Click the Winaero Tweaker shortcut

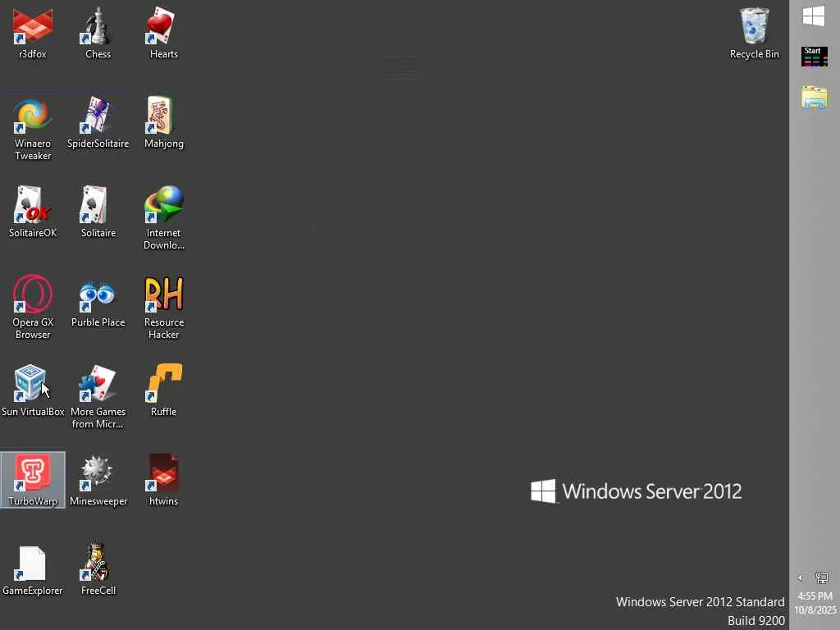(33, 129)
